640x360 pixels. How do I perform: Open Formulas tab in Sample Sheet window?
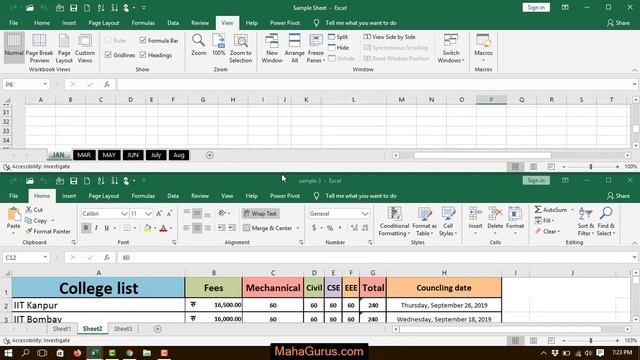[x=143, y=23]
